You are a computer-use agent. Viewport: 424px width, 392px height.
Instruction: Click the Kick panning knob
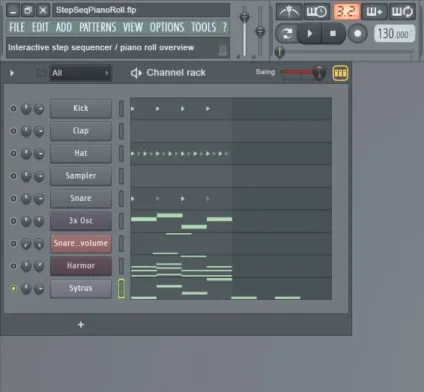tap(26, 109)
